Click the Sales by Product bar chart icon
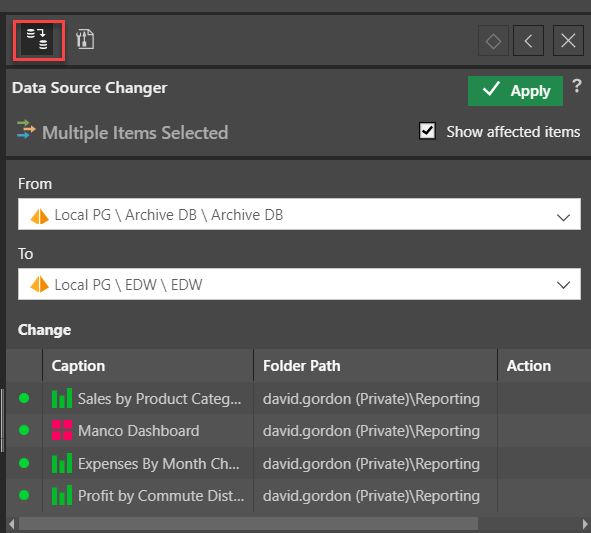This screenshot has height=533, width=591. coord(62,398)
